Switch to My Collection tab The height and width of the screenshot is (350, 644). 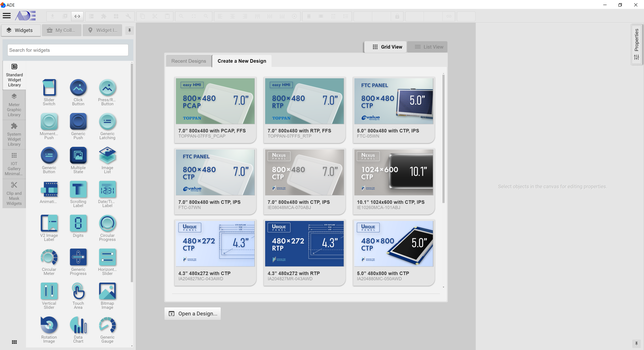coord(61,30)
